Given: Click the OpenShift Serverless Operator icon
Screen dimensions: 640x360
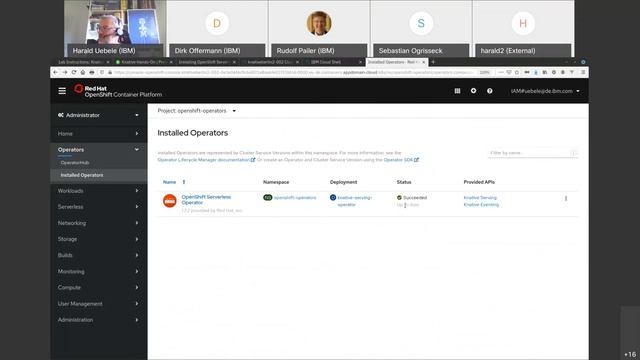Looking at the screenshot, I should click(169, 200).
